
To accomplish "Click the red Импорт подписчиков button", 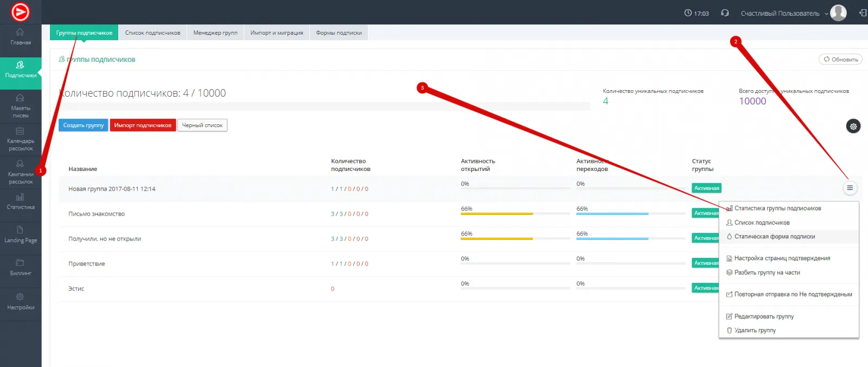I will coord(143,125).
